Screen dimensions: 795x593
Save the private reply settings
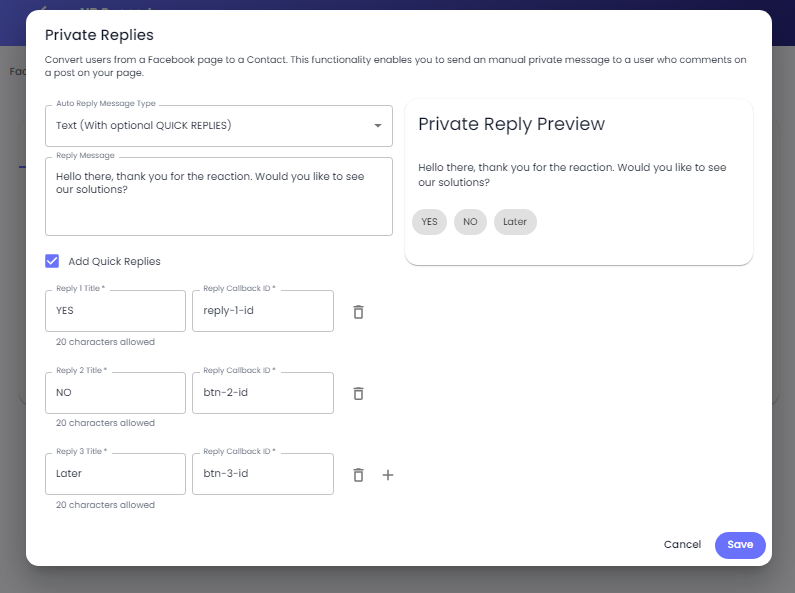740,545
